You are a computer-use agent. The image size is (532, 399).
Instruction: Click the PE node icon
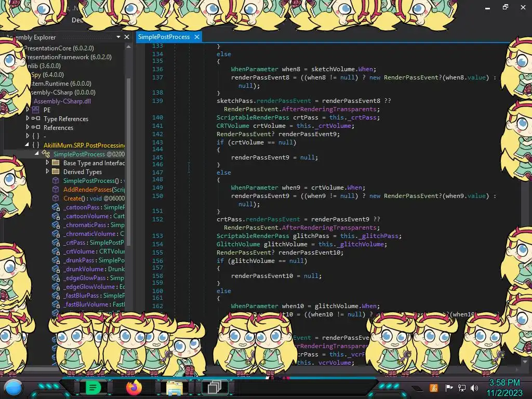pos(36,110)
